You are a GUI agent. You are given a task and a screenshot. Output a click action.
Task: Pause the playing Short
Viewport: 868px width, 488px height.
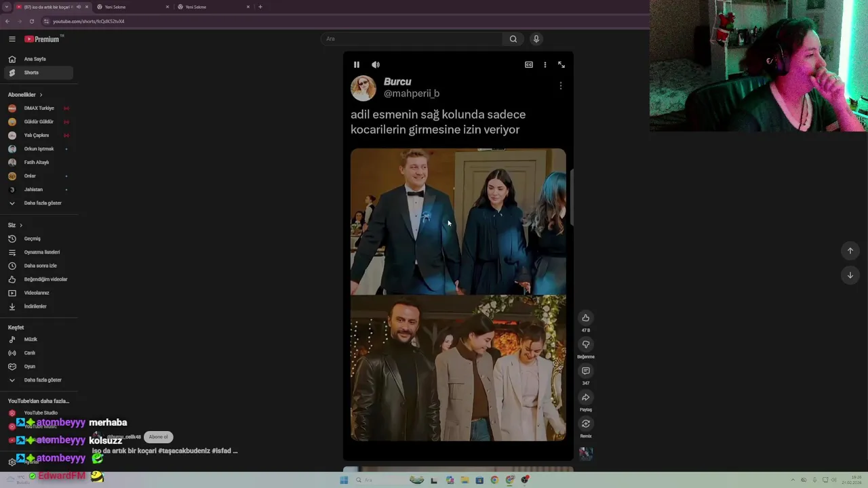[x=357, y=64]
